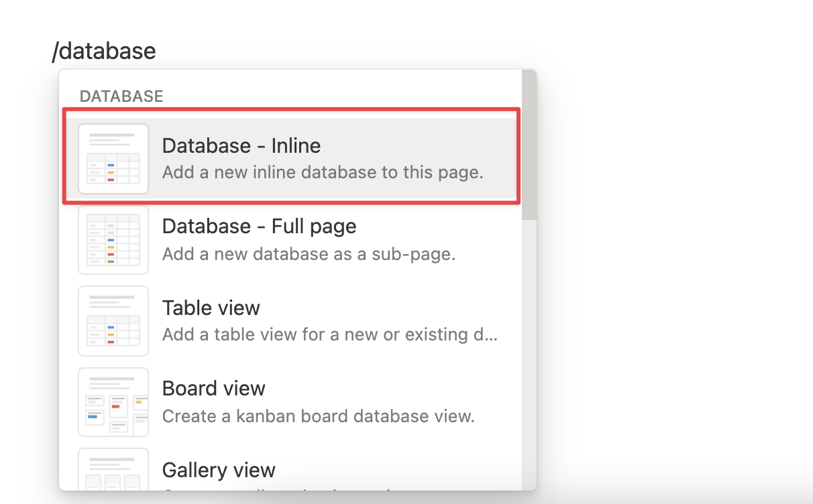813x504 pixels.
Task: Click the slash-menu scrollbar thumb
Action: (x=529, y=145)
